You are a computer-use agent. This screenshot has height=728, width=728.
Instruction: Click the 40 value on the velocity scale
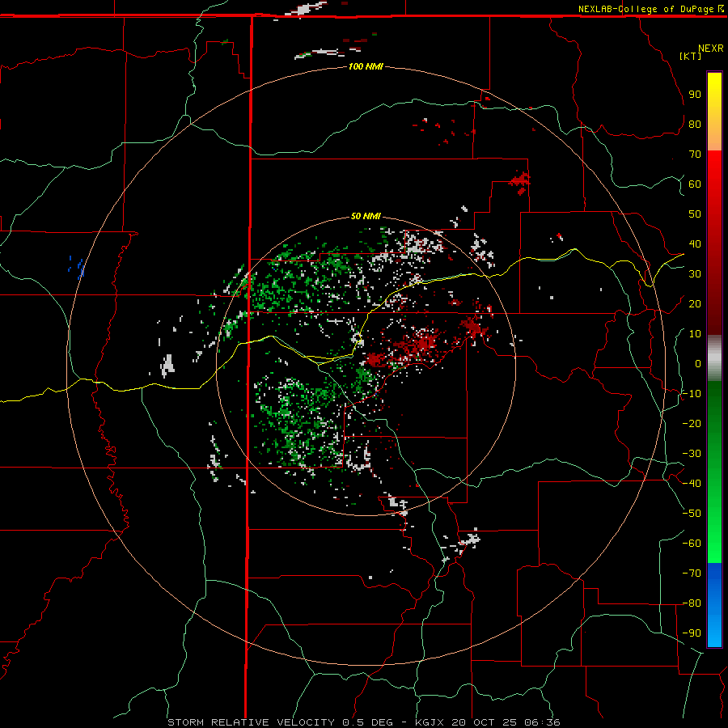[695, 244]
